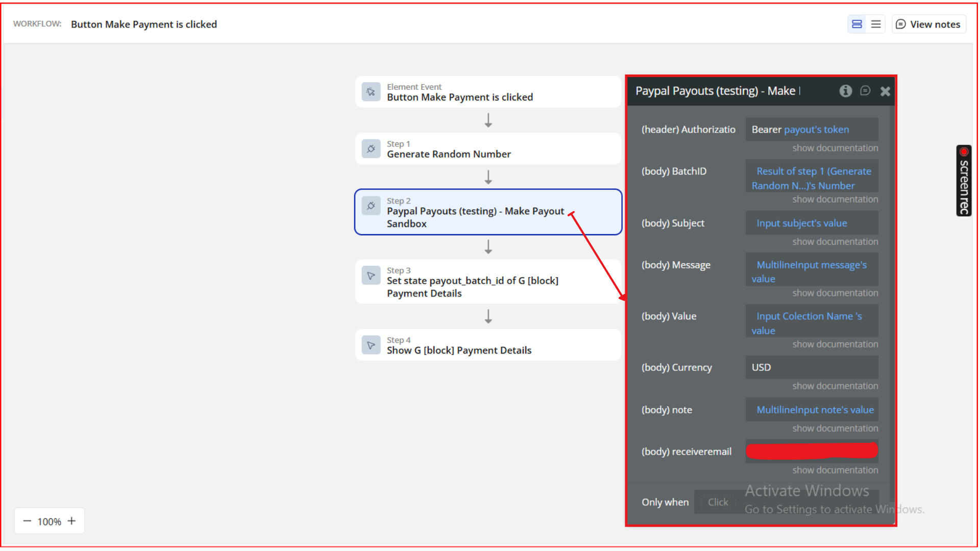This screenshot has height=551, width=980.
Task: Click the Element Event trigger icon
Action: [x=371, y=92]
